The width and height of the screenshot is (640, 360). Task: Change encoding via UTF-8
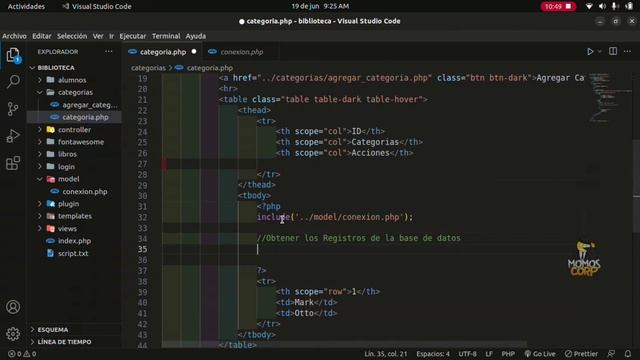tap(467, 354)
